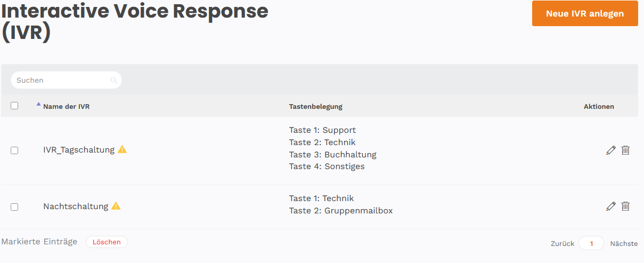
Task: Click the Löschen button for marked entries
Action: pos(107,242)
